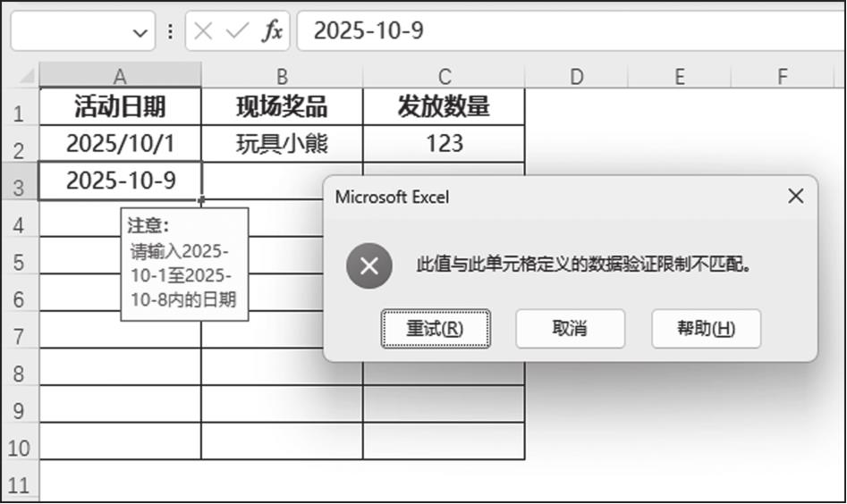Click empty cell A10
Screen dimensions: 847x504
[120, 441]
